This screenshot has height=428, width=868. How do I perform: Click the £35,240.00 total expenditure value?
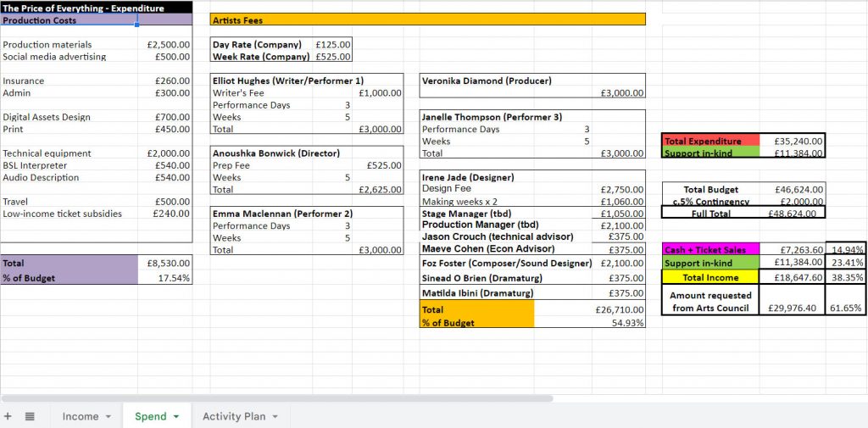(x=793, y=142)
